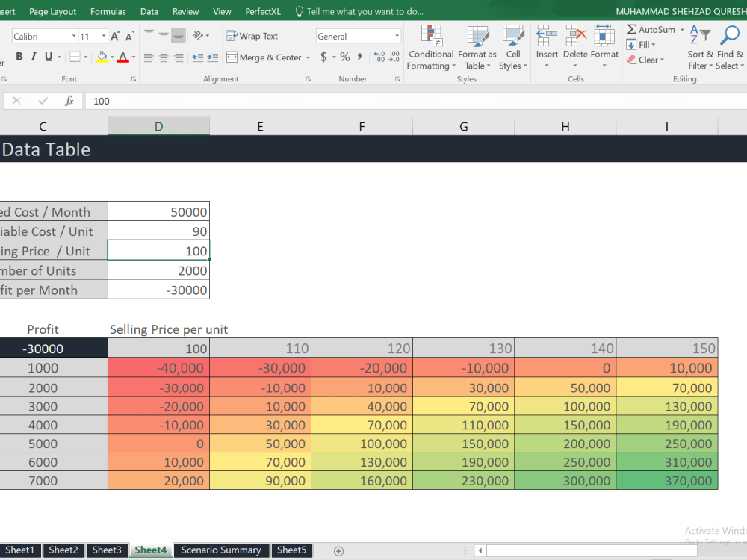The image size is (747, 560).
Task: Add a new sheet
Action: click(338, 551)
